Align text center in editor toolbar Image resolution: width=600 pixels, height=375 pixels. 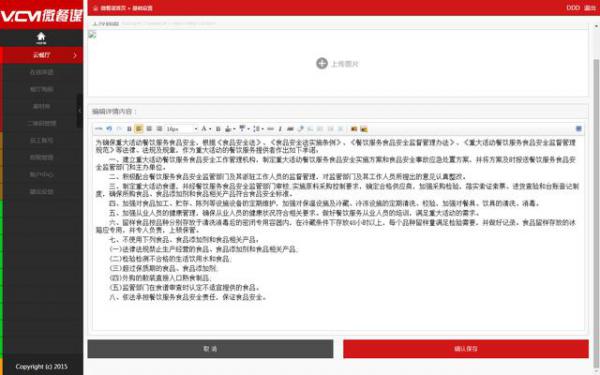[x=149, y=129]
